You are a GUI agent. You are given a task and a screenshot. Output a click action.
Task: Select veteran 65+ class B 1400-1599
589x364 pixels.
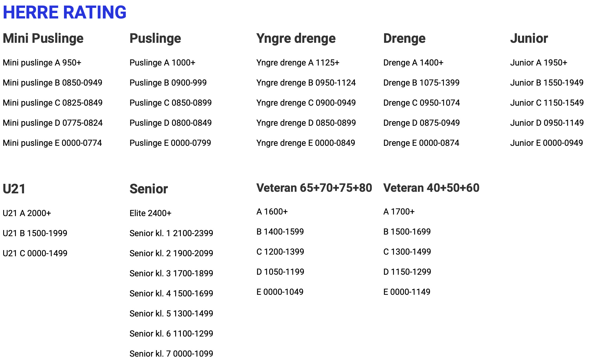point(280,232)
